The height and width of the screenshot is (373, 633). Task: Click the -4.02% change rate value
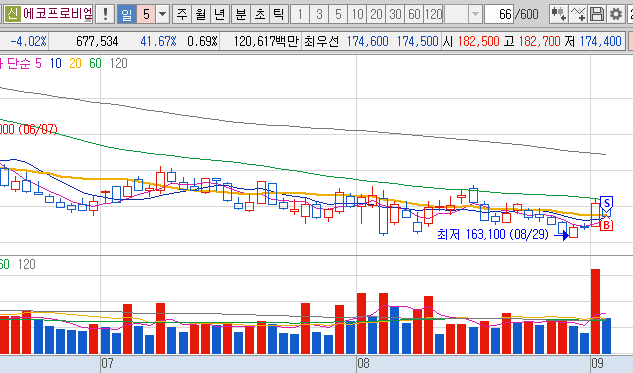28,41
